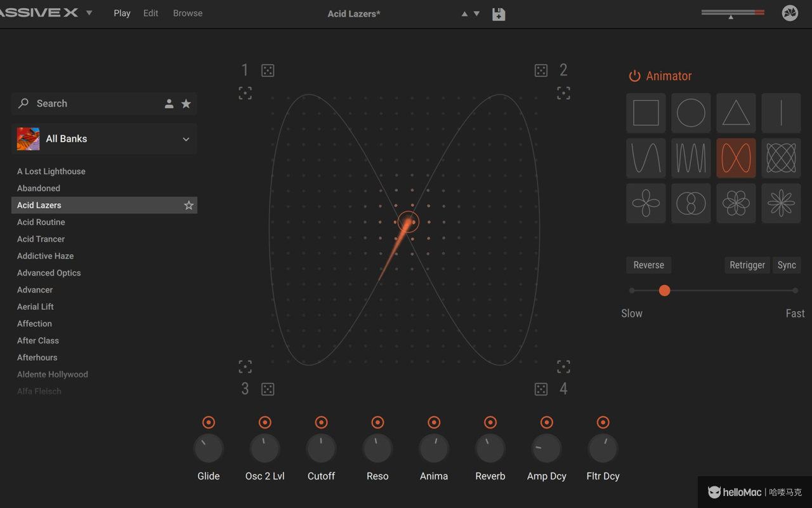Select the overlapping circles animator shape

point(691,203)
